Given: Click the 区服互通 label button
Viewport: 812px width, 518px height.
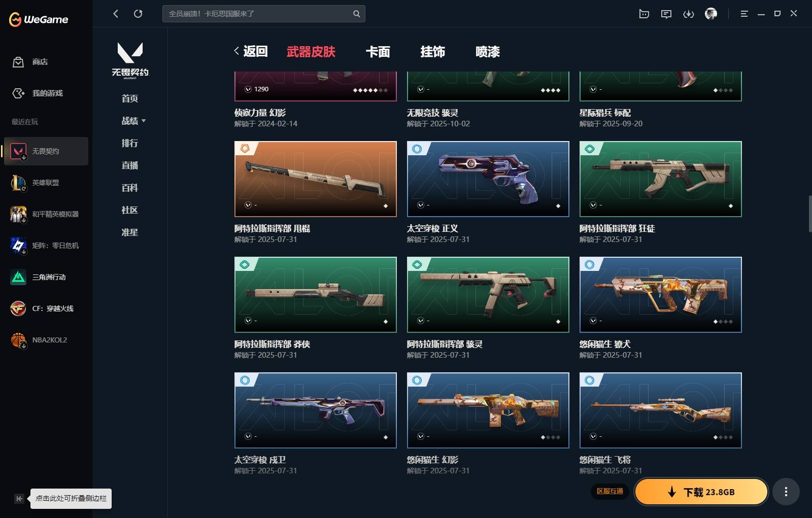Looking at the screenshot, I should tap(610, 492).
